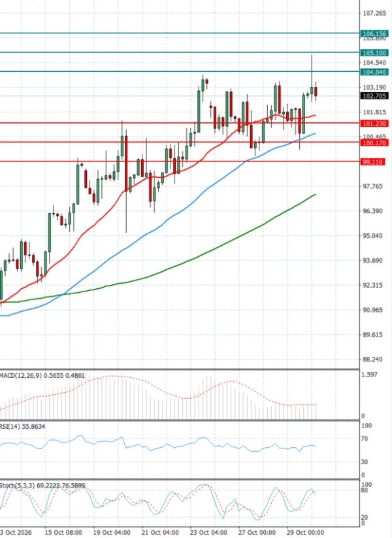Click the 104.040 resistance level label
Viewport: 392px width, 538px height.
[x=374, y=72]
